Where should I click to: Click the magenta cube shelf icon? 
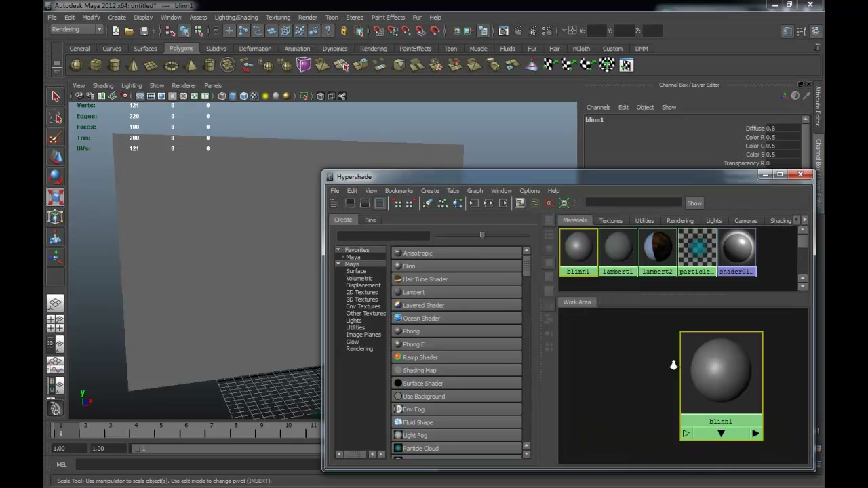tap(303, 65)
